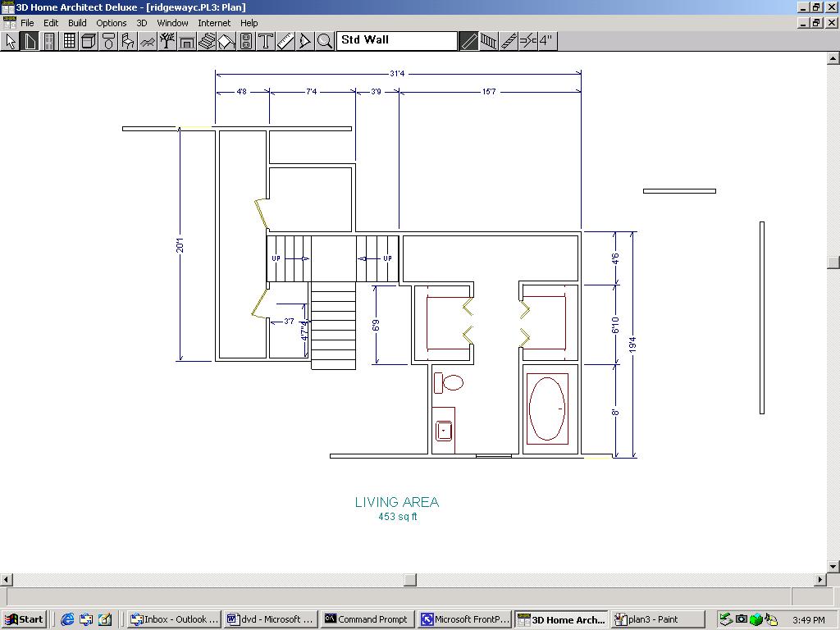
Task: Choose the Railing wall sub-tool
Action: coord(489,41)
